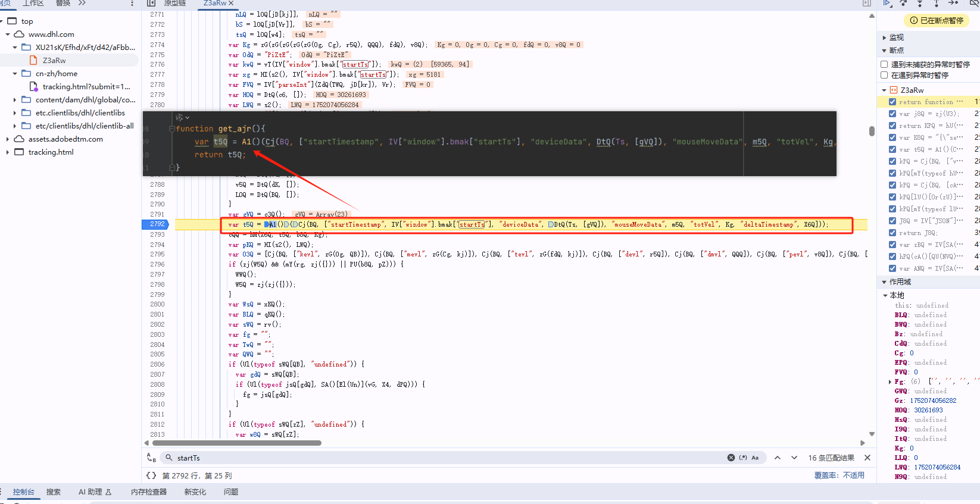Select the tracking.html frame entry

click(51, 152)
